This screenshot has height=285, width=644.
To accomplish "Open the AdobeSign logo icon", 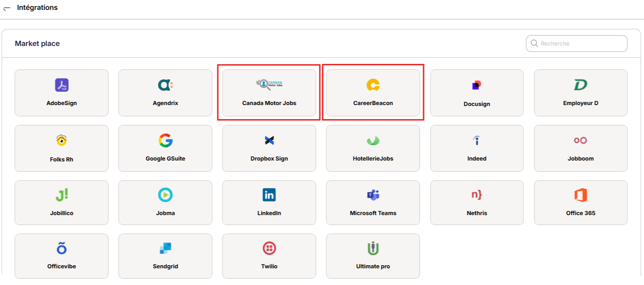I will [62, 85].
